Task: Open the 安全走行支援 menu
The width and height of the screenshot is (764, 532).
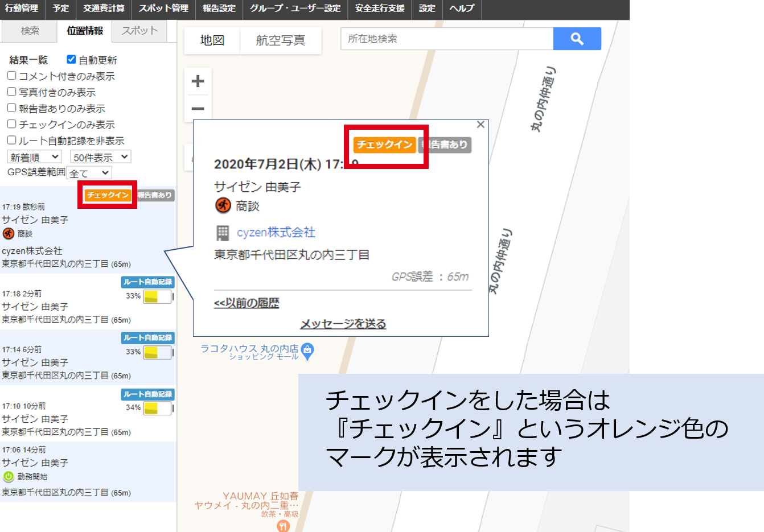Action: coord(380,9)
